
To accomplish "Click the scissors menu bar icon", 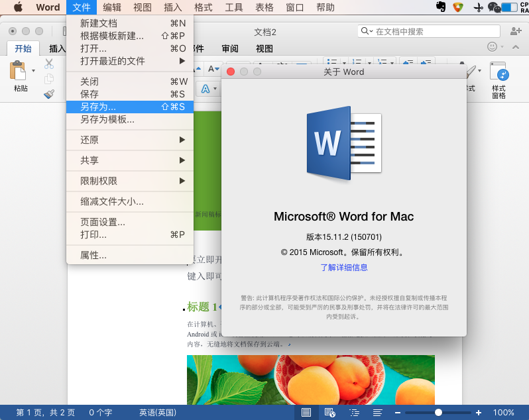I will (478, 7).
